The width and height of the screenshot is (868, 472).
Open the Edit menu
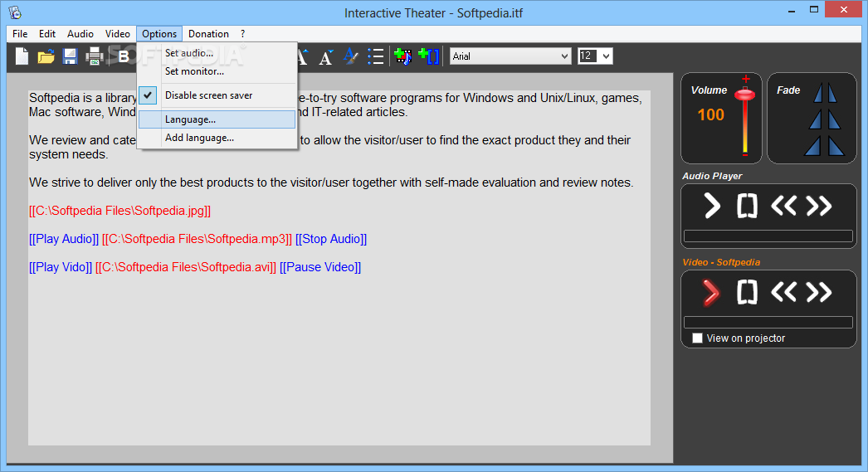[x=47, y=34]
